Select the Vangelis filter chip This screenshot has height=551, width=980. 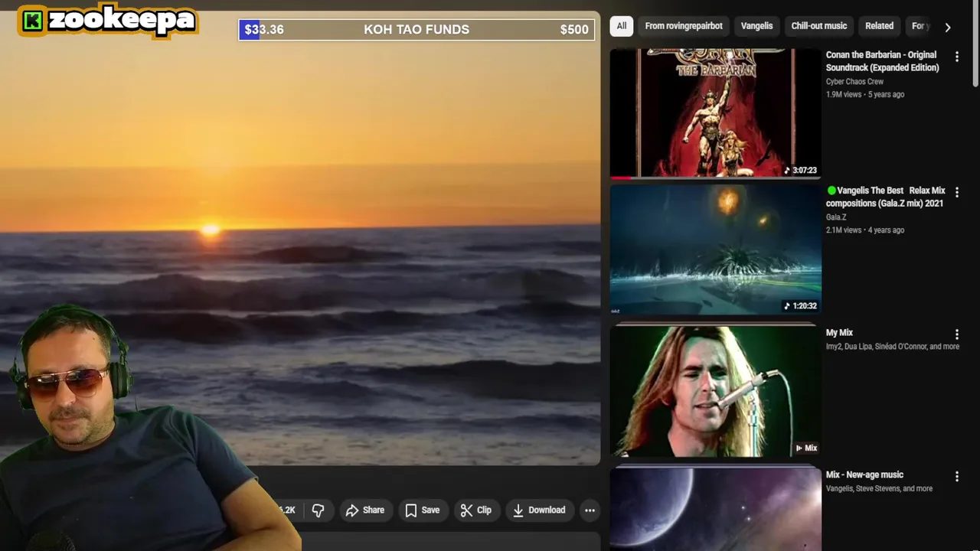[757, 26]
